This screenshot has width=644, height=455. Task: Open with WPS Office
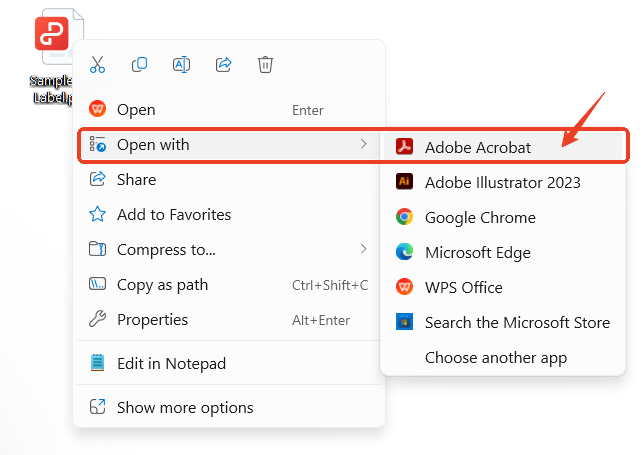click(x=504, y=287)
